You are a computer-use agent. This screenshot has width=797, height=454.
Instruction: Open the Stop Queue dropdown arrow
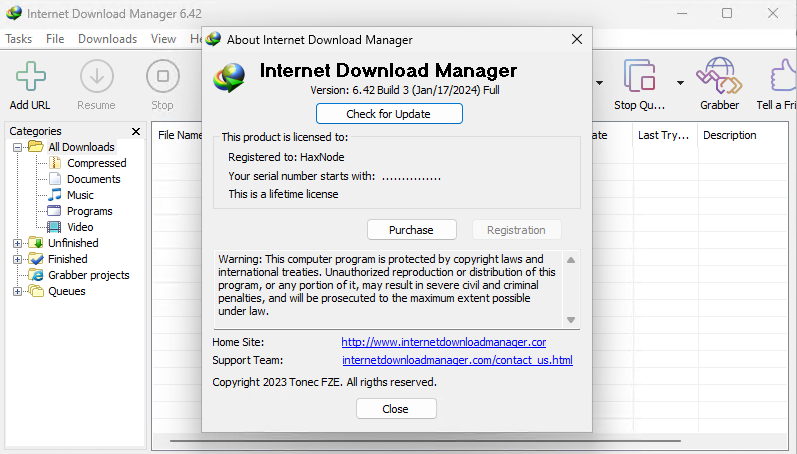pos(680,82)
